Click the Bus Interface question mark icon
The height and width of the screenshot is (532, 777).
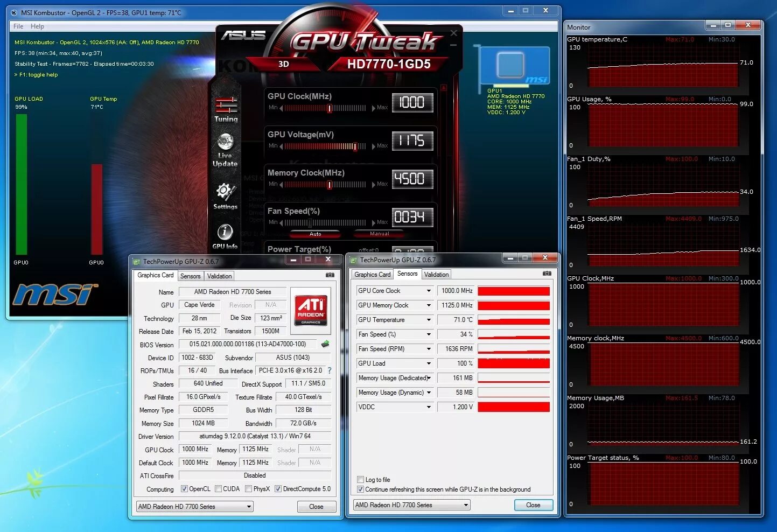[x=330, y=370]
